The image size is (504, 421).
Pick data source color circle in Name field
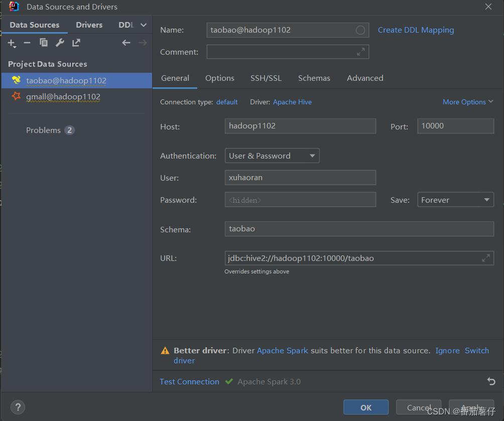[x=360, y=30]
